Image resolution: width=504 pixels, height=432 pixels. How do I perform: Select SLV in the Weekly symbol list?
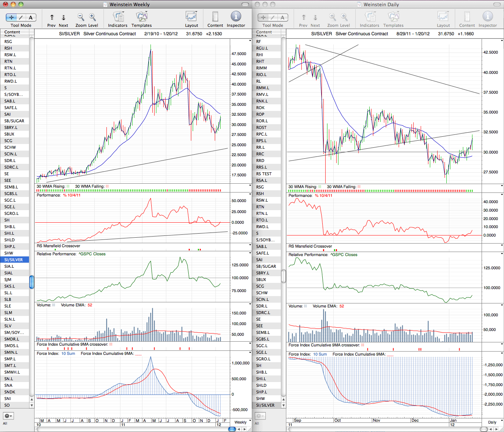coord(15,326)
